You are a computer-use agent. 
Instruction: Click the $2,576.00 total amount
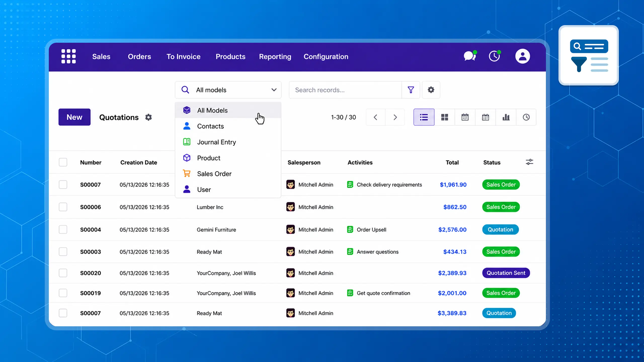452,229
